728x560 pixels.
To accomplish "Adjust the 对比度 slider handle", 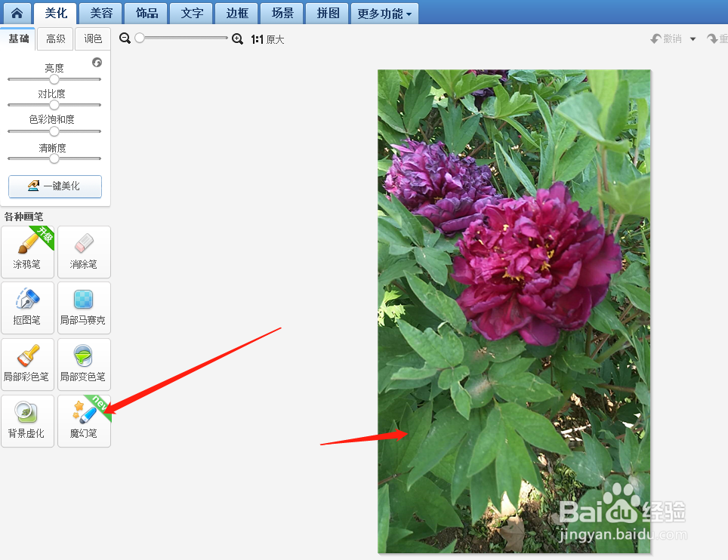I will [x=54, y=105].
